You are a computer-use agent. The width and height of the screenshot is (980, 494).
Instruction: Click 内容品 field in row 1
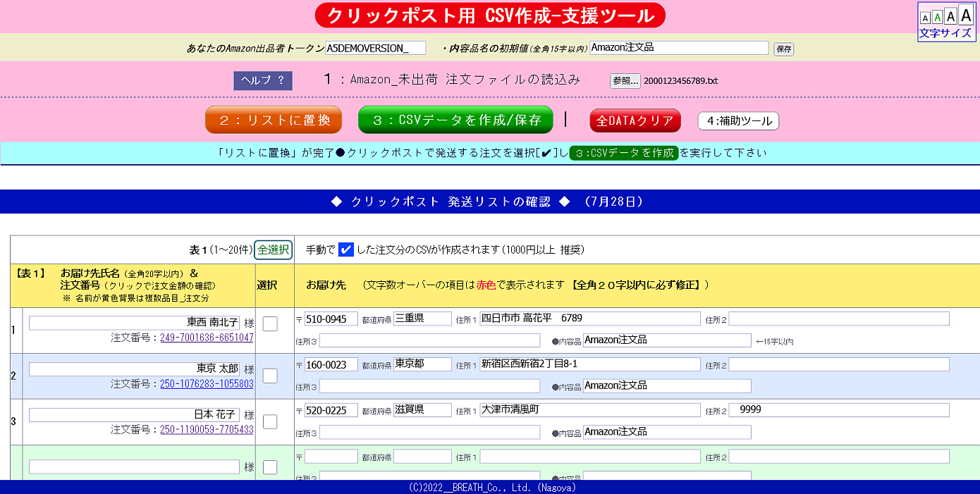pyautogui.click(x=667, y=340)
